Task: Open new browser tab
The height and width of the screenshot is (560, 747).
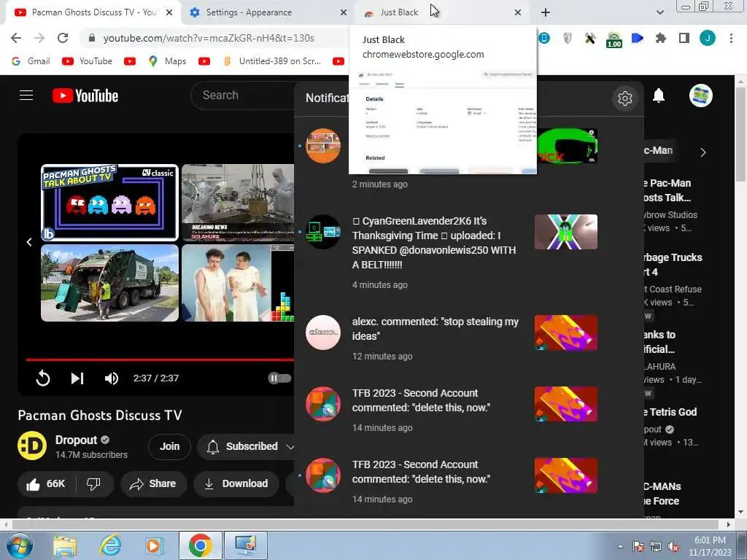Action: tap(546, 12)
